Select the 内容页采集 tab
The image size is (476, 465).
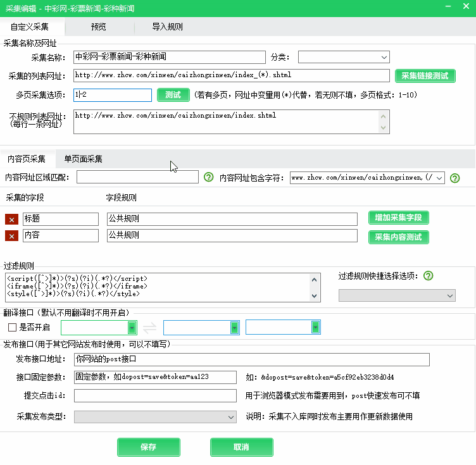pyautogui.click(x=27, y=159)
